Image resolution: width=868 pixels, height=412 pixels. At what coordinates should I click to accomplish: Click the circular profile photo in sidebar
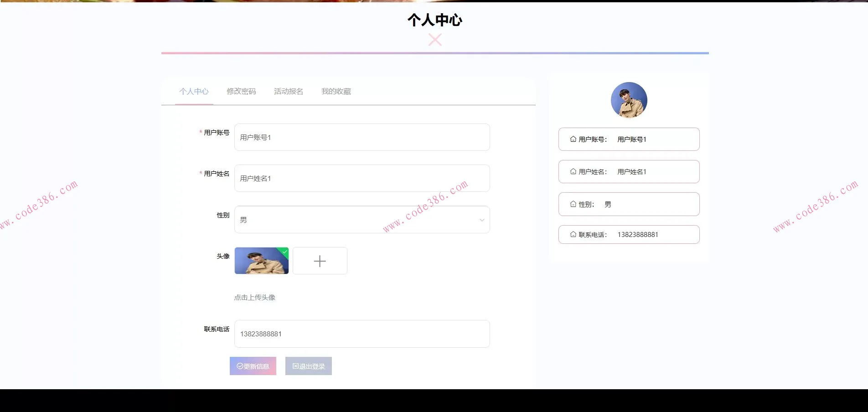(629, 100)
